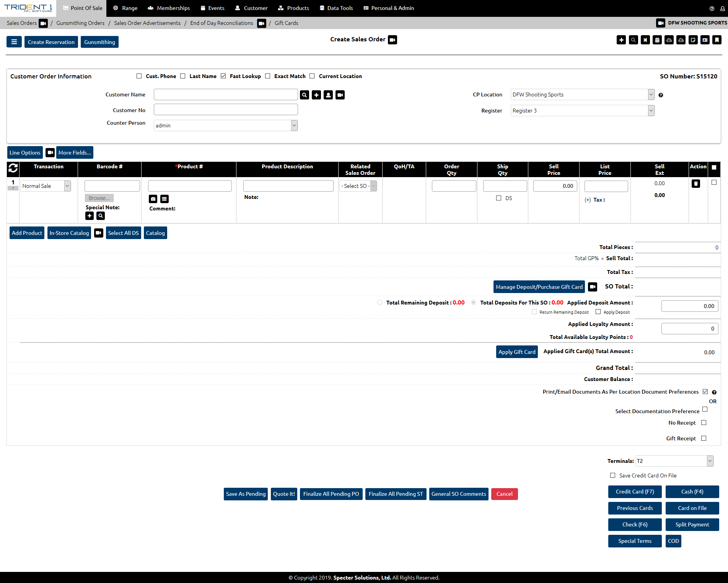Toggle the Fast Lookup checkbox
The image size is (728, 583).
coord(223,76)
